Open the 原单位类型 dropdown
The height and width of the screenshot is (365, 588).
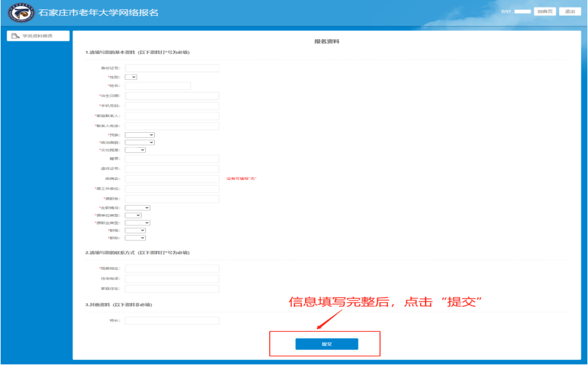click(133, 215)
